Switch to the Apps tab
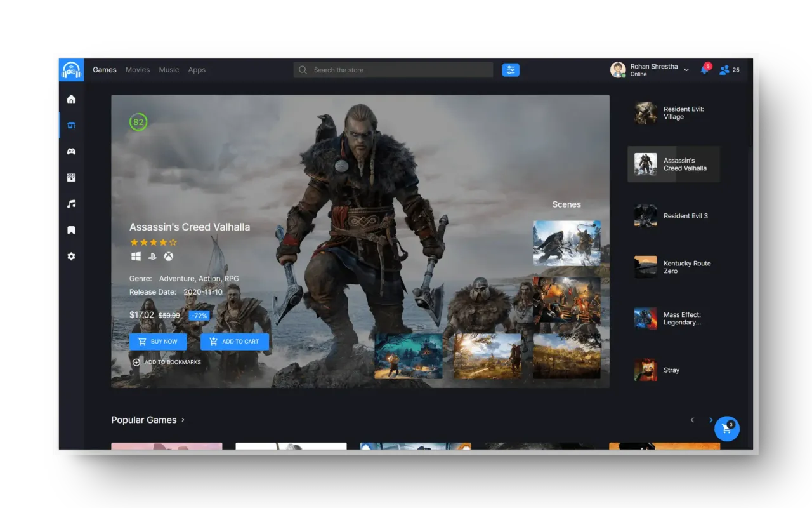This screenshot has height=508, width=812. click(197, 70)
